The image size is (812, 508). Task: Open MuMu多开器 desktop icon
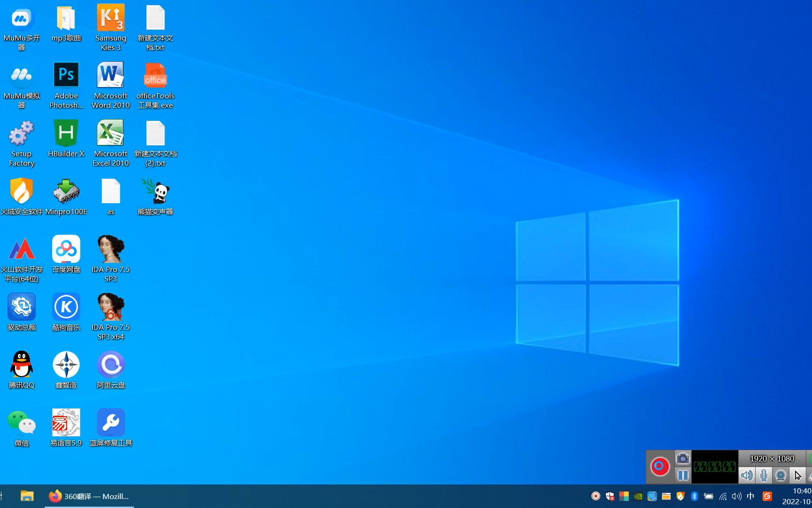(21, 27)
